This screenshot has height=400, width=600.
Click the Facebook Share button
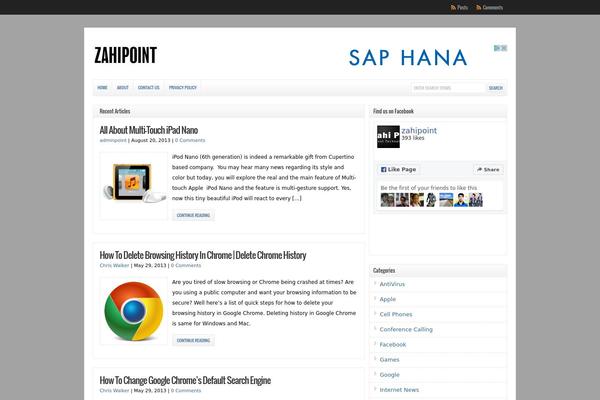[488, 169]
